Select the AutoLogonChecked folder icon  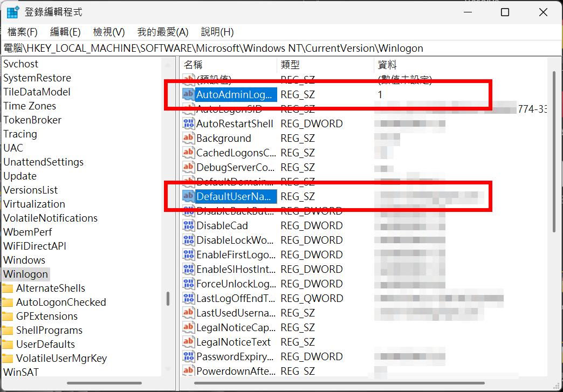(8, 302)
